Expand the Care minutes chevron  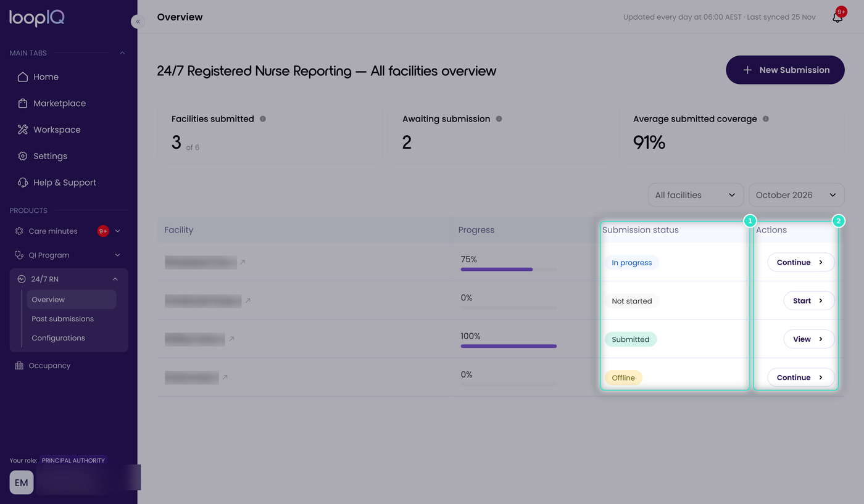118,231
